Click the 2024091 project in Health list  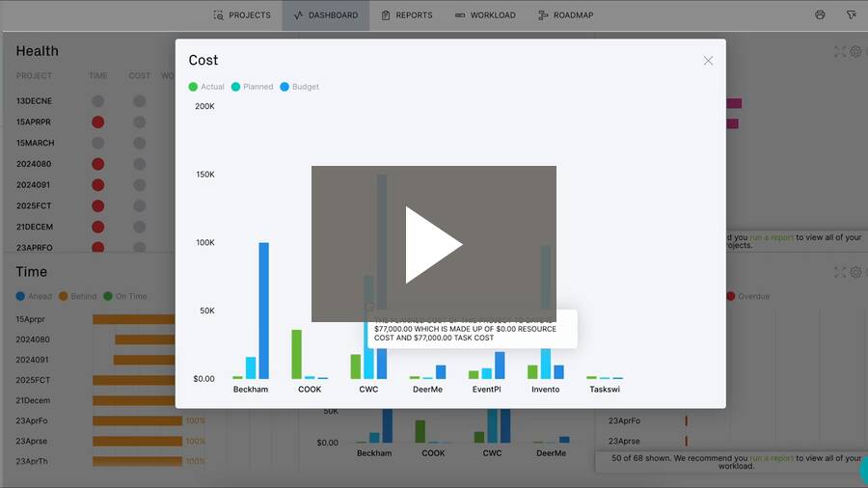pyautogui.click(x=33, y=185)
